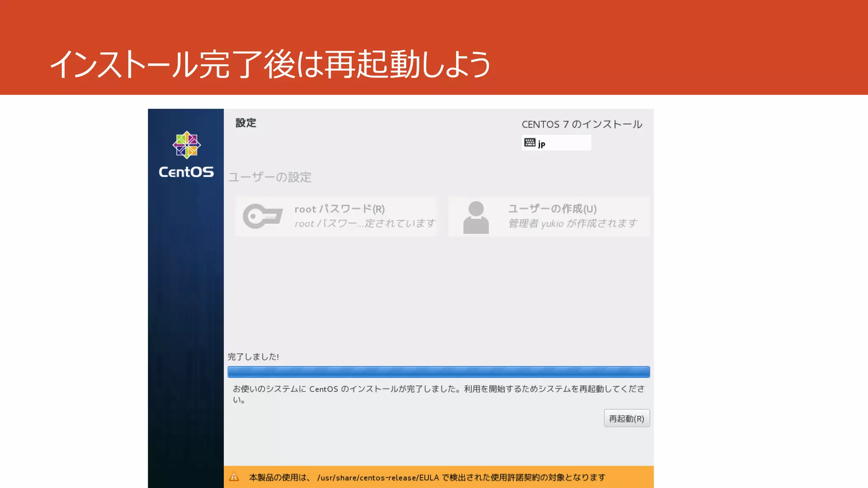Click the installation progress bar
868x488 pixels.
[439, 372]
